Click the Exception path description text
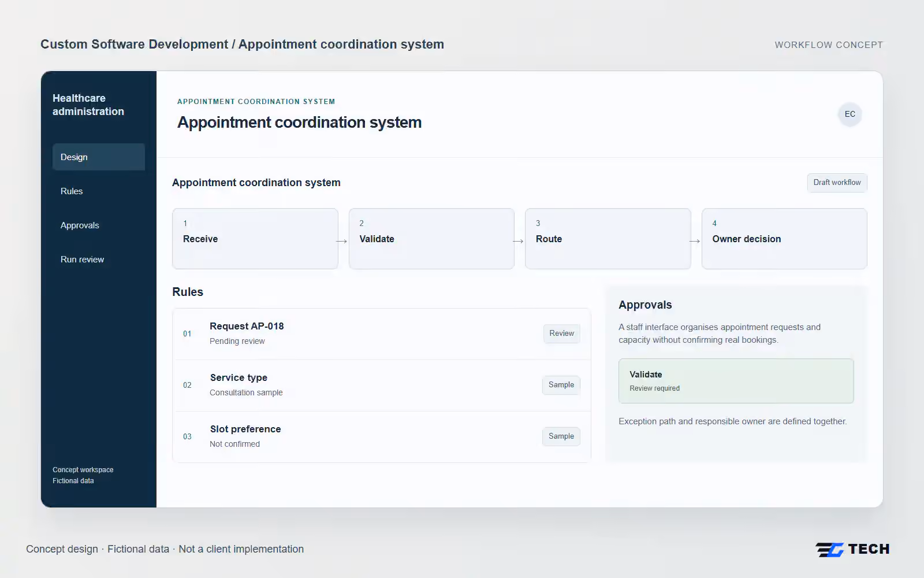 pyautogui.click(x=732, y=421)
